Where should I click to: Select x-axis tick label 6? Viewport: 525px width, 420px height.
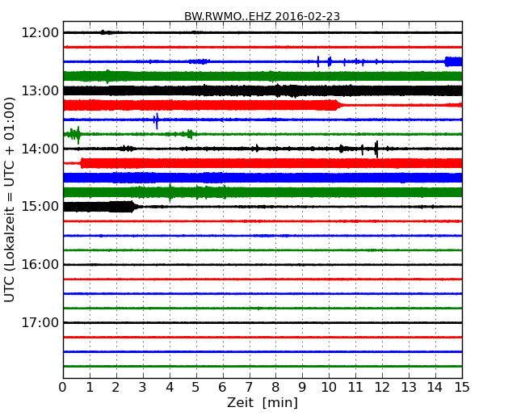click(222, 388)
